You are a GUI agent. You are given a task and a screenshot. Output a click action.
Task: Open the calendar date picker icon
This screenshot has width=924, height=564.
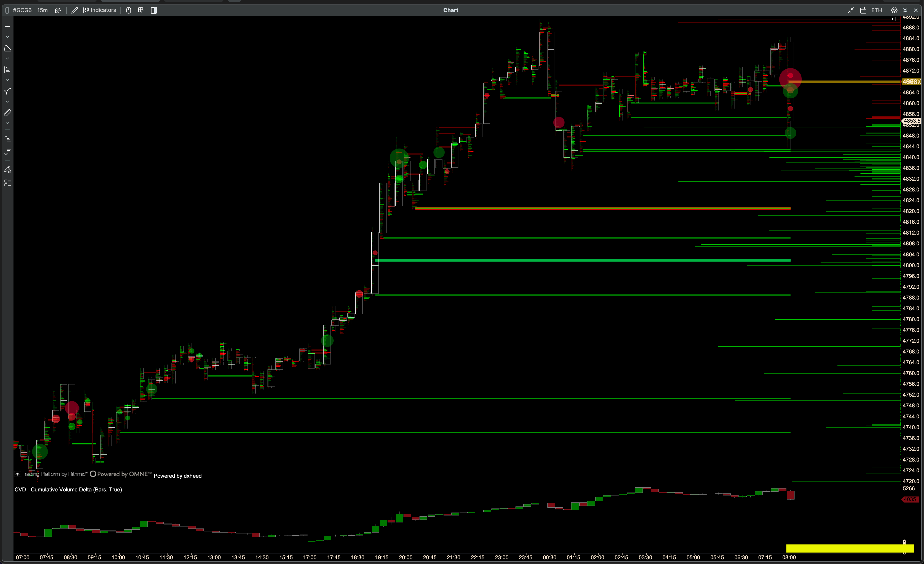point(863,10)
